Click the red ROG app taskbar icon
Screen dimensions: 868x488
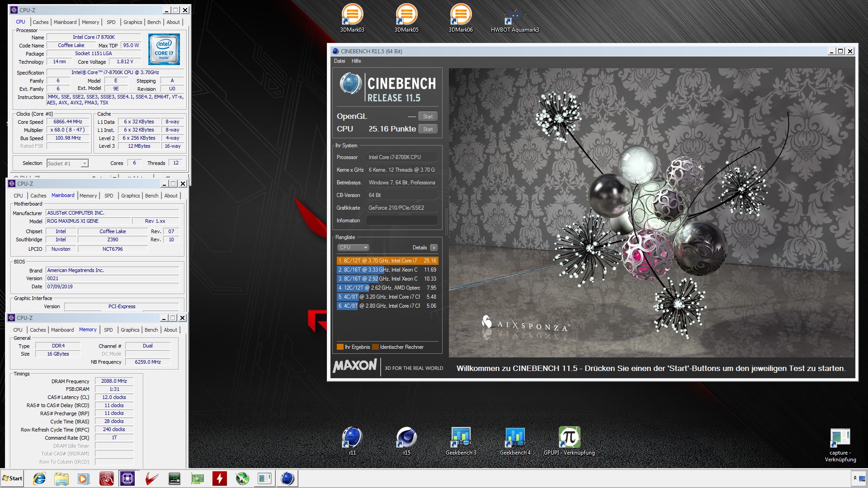(x=106, y=479)
